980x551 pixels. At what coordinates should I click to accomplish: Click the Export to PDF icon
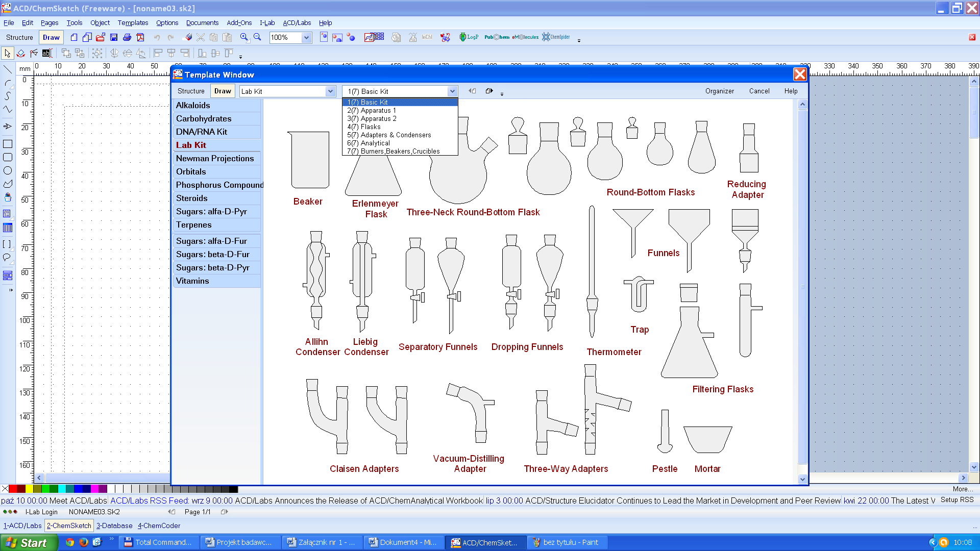tap(140, 37)
